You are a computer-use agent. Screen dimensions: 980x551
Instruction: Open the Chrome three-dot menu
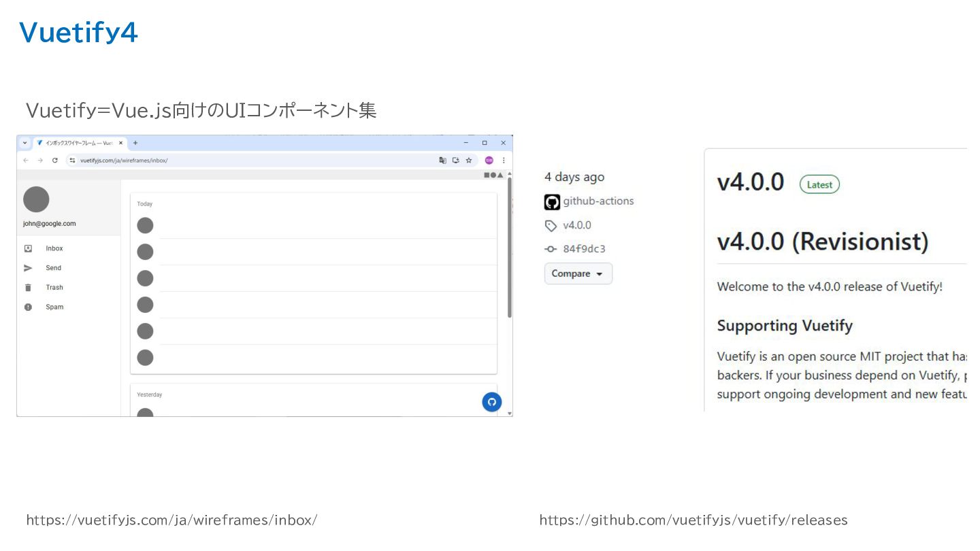[x=504, y=161]
